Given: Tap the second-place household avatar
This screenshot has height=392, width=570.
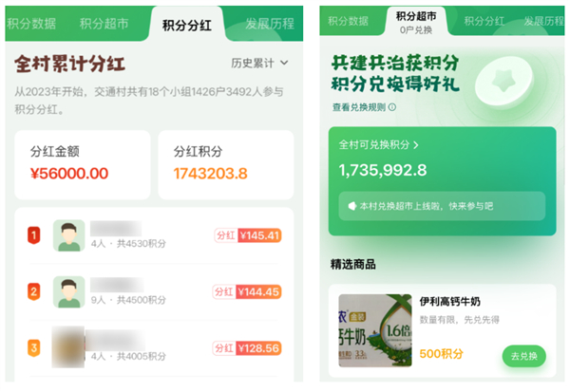Looking at the screenshot, I should (x=68, y=291).
